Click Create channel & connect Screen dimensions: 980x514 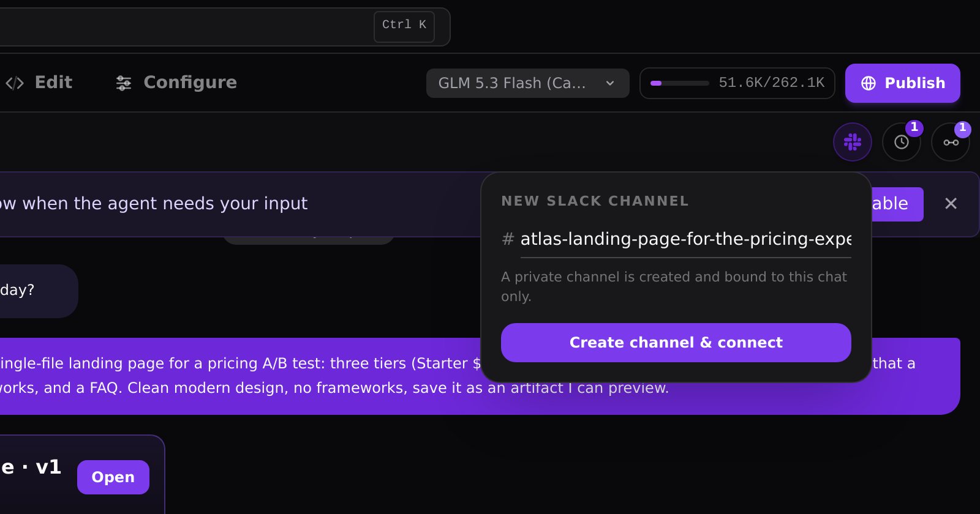[x=676, y=343]
